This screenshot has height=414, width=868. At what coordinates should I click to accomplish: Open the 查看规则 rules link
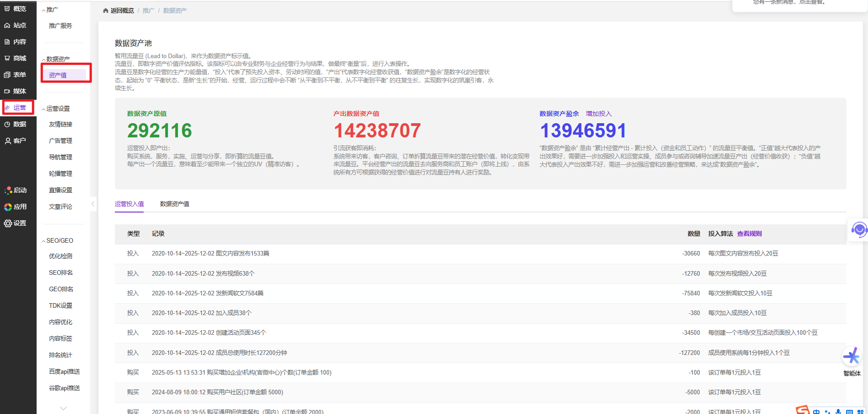point(749,234)
